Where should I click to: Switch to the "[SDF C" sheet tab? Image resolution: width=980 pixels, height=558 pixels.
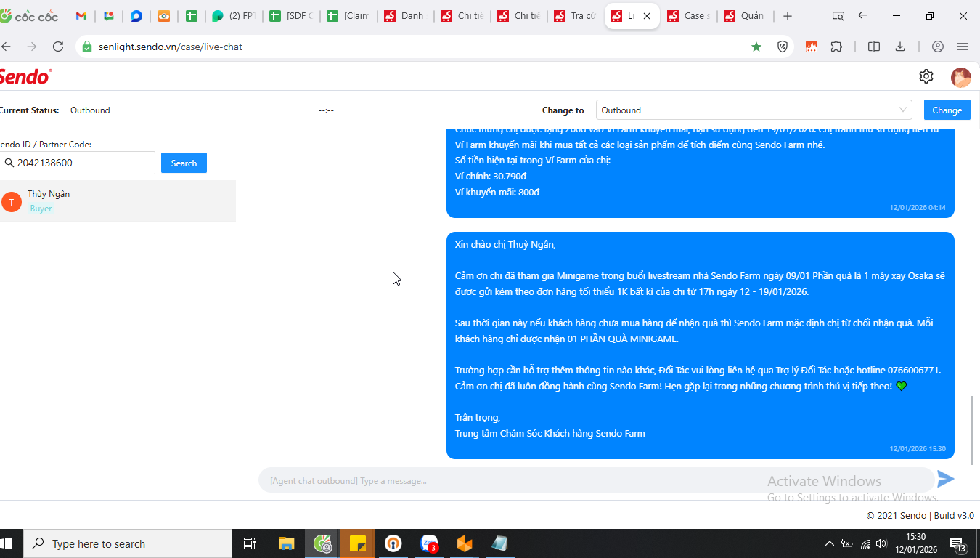click(x=290, y=16)
